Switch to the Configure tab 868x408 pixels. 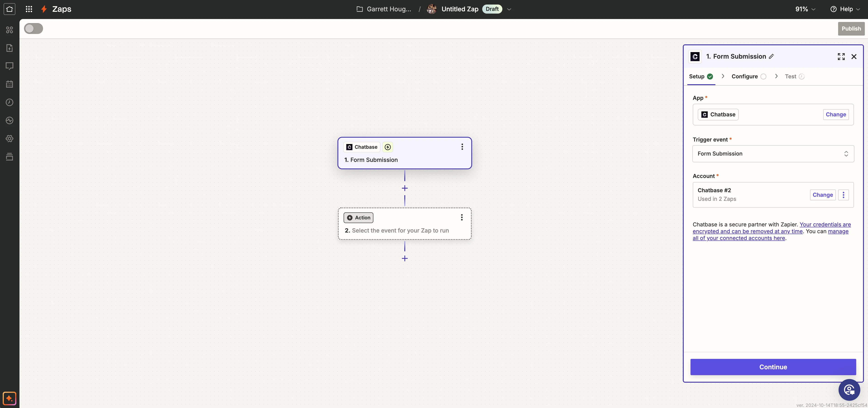(745, 77)
